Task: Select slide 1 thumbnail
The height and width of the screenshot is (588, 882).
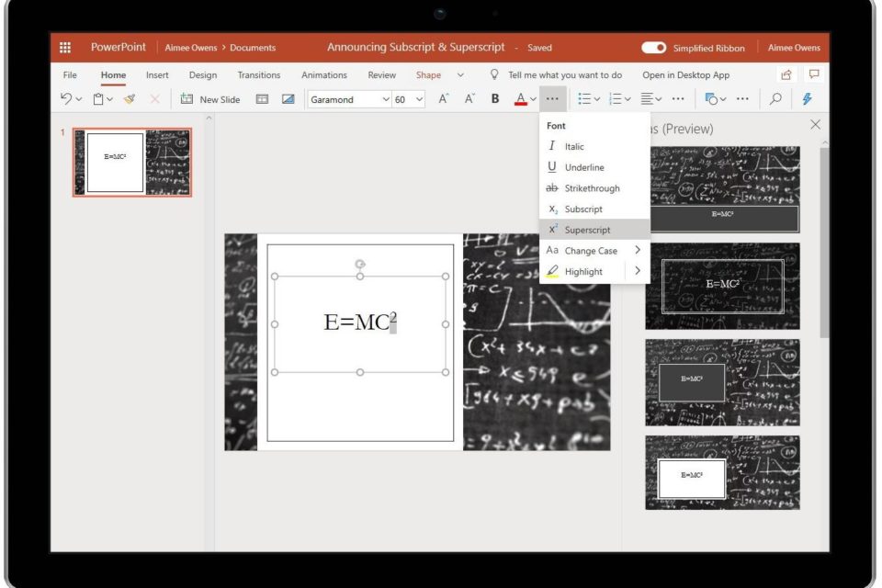Action: [132, 162]
